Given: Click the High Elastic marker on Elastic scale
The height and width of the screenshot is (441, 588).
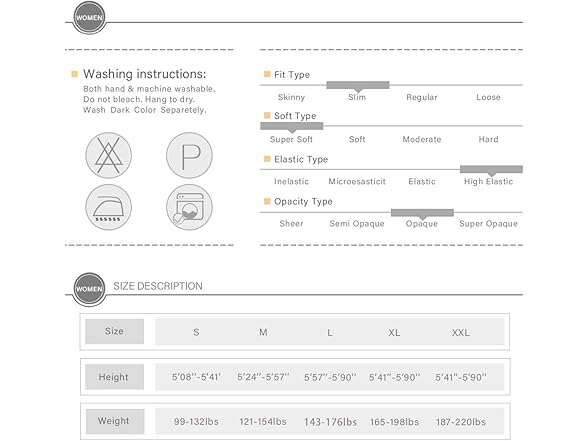Looking at the screenshot, I should click(491, 170).
